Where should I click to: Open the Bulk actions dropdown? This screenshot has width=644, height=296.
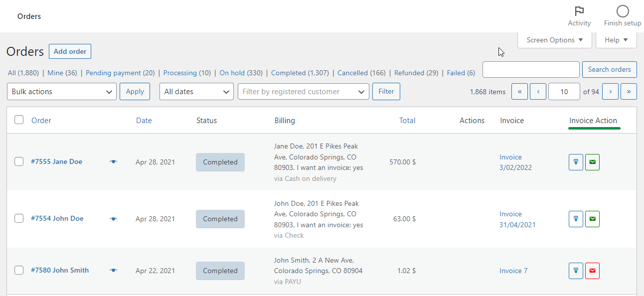pos(62,92)
